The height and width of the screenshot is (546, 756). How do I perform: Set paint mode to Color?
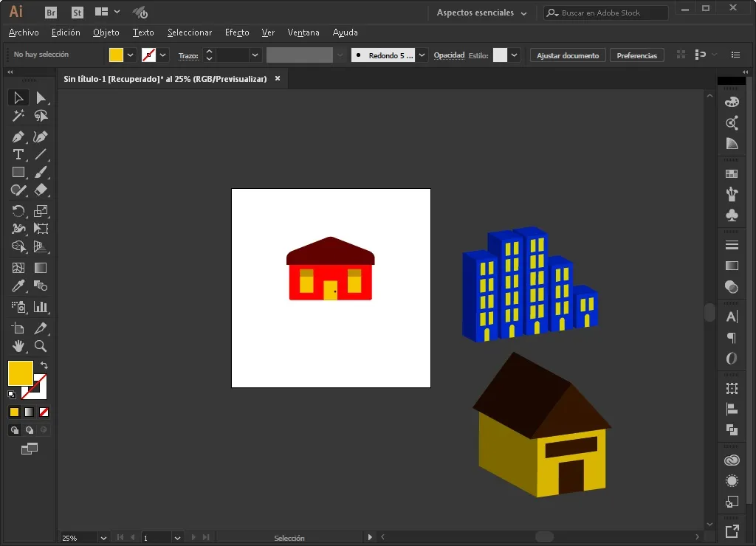pyautogui.click(x=15, y=412)
